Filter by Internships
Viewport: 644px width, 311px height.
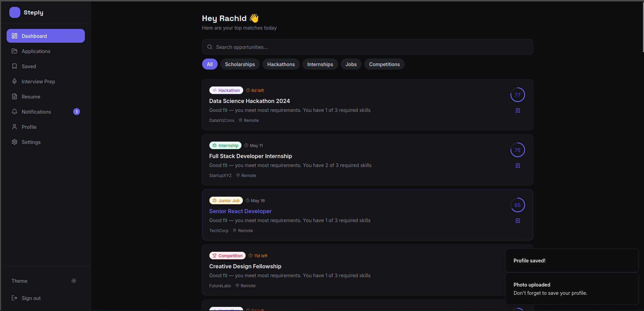320,64
